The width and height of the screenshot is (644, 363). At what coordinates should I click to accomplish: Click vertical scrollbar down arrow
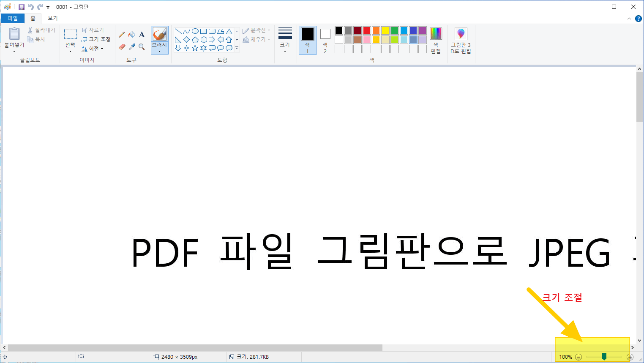click(639, 340)
